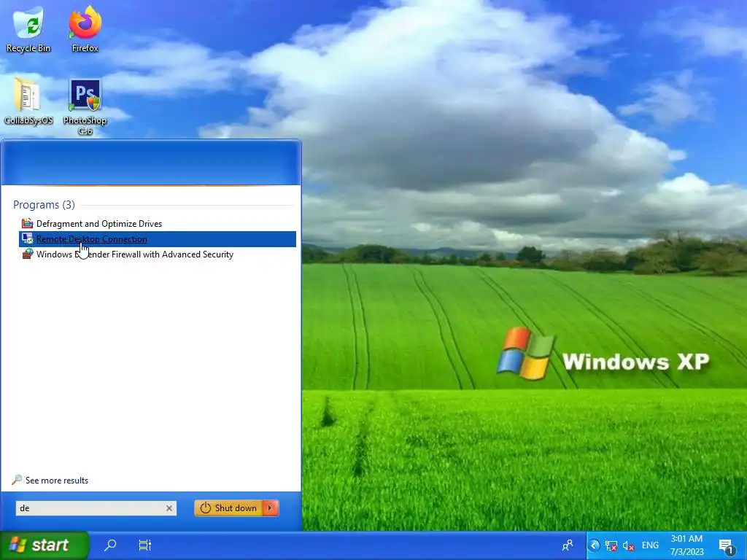Image resolution: width=747 pixels, height=560 pixels.
Task: Select Defragment and Optimize Drives result
Action: pos(158,224)
